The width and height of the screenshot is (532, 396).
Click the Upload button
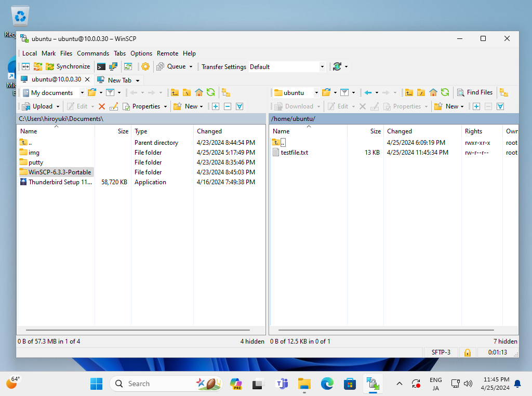37,106
